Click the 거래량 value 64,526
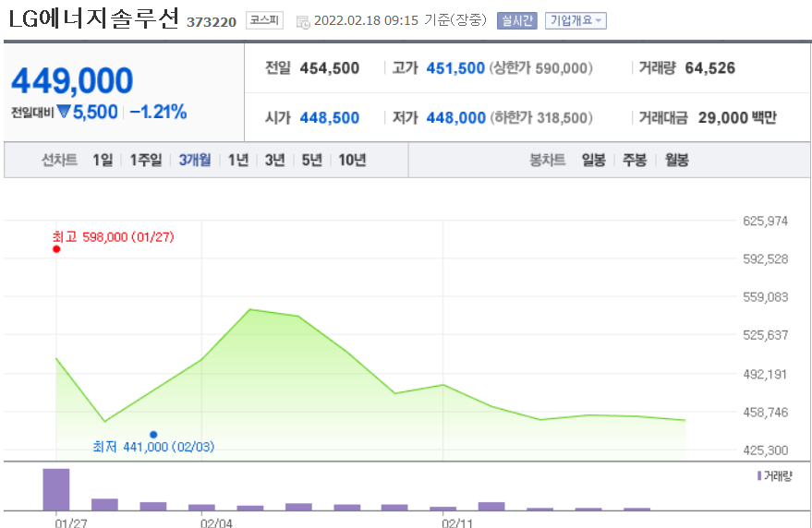The image size is (812, 528). [x=710, y=68]
